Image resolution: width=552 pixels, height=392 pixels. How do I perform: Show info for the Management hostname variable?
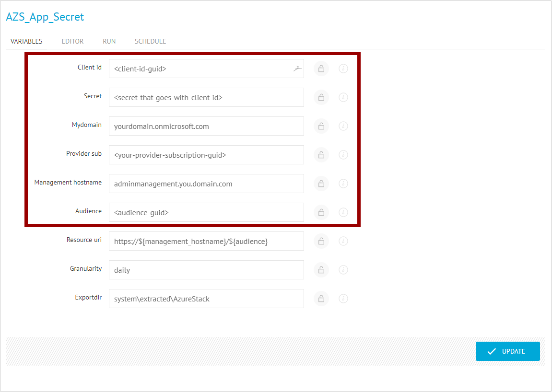click(343, 184)
